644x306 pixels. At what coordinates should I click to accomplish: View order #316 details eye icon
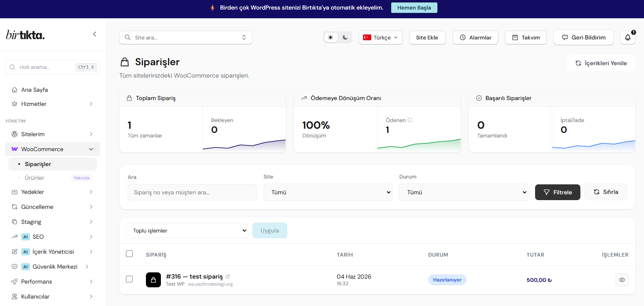[622, 280]
